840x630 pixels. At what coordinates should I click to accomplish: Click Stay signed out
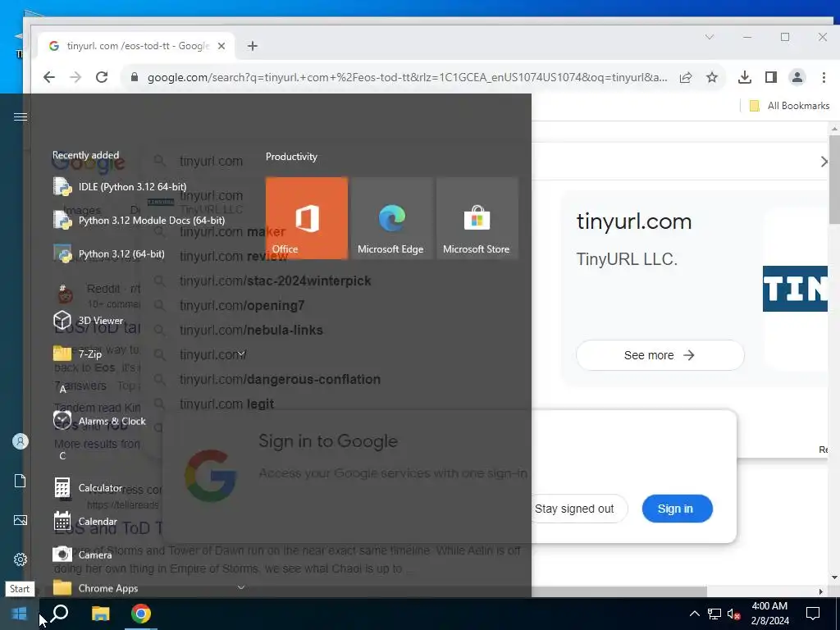point(574,509)
